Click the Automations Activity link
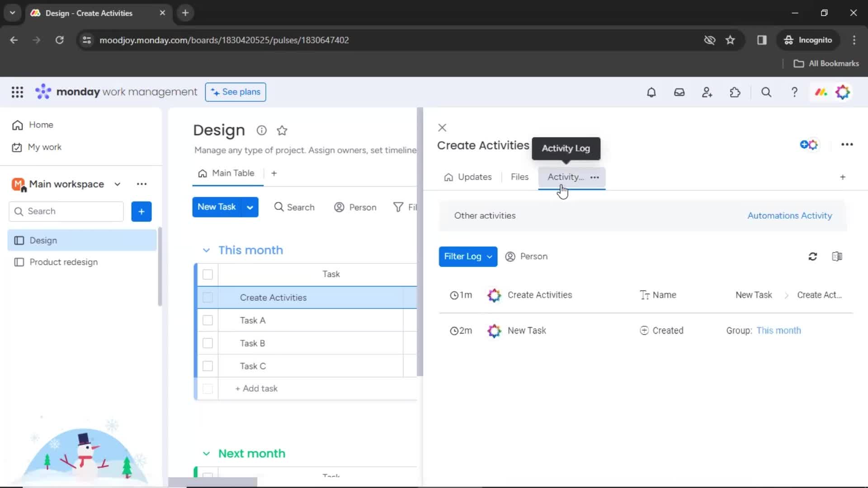Viewport: 868px width, 488px height. tap(790, 215)
